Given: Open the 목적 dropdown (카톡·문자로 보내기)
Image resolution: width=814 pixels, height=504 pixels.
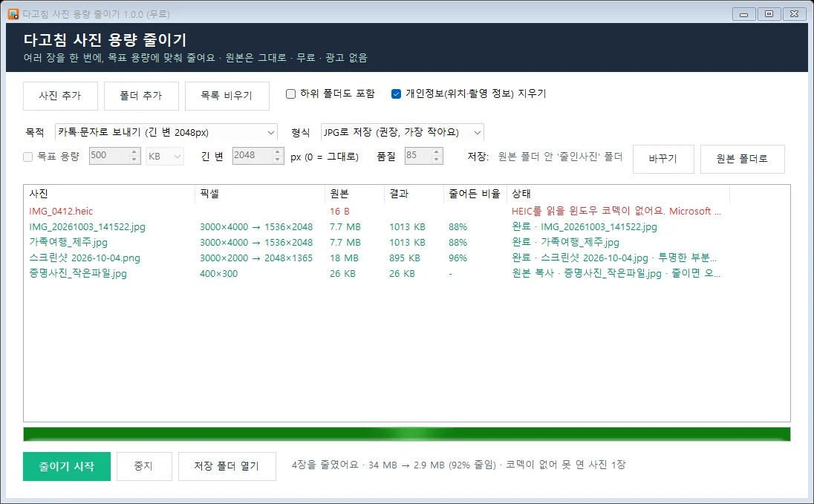Looking at the screenshot, I should tap(166, 132).
